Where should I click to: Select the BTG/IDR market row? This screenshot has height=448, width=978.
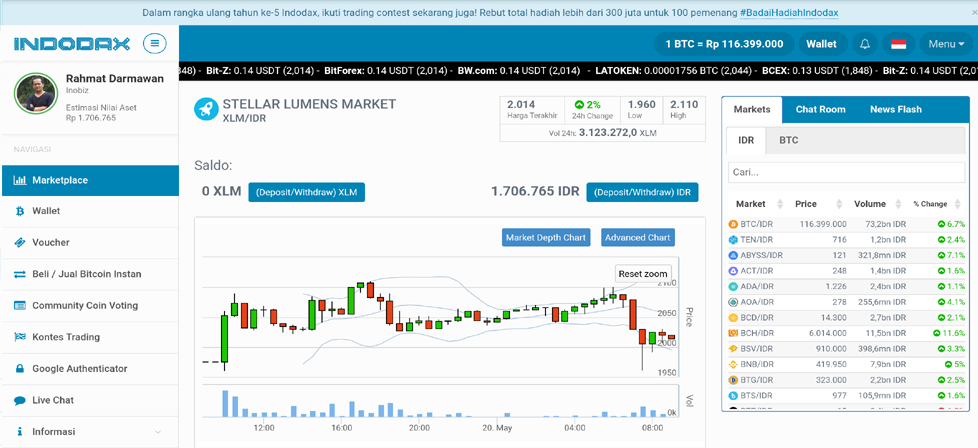846,380
